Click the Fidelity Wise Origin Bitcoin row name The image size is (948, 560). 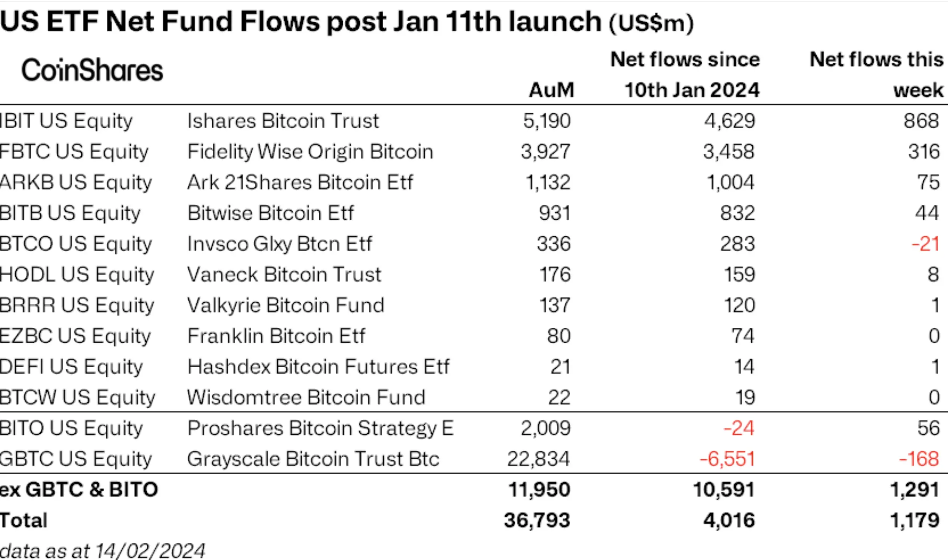(x=310, y=152)
